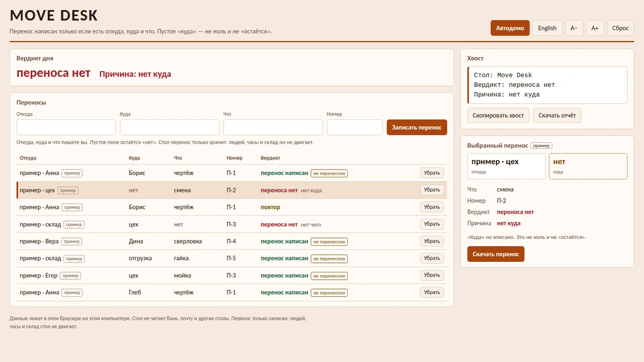
Task: Increase font size with the A+ button
Action: [595, 28]
